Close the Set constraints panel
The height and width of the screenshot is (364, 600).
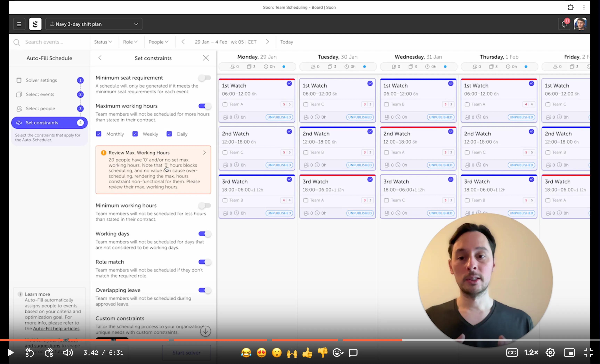(206, 58)
